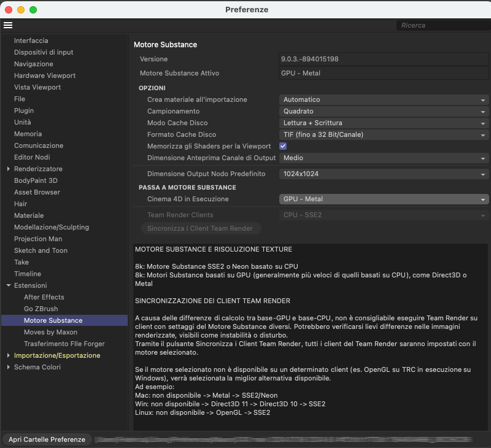Select Importazione/Esportazione category label

tap(57, 356)
